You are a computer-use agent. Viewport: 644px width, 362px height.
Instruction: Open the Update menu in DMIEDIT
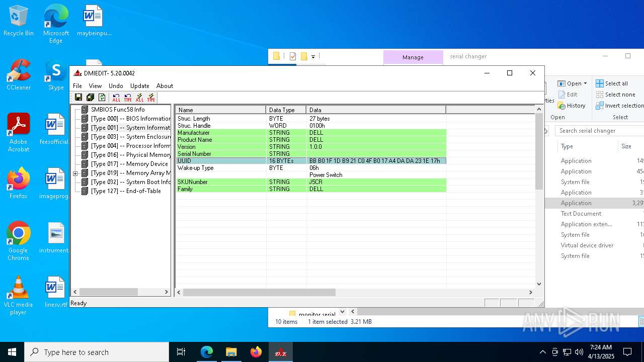[139, 86]
